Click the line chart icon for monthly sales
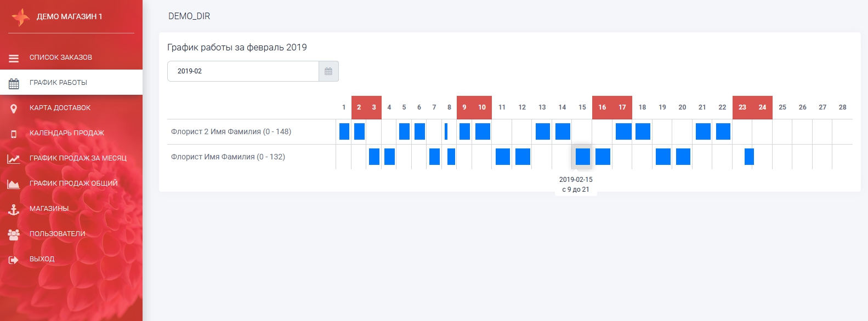The image size is (868, 321). 14,159
